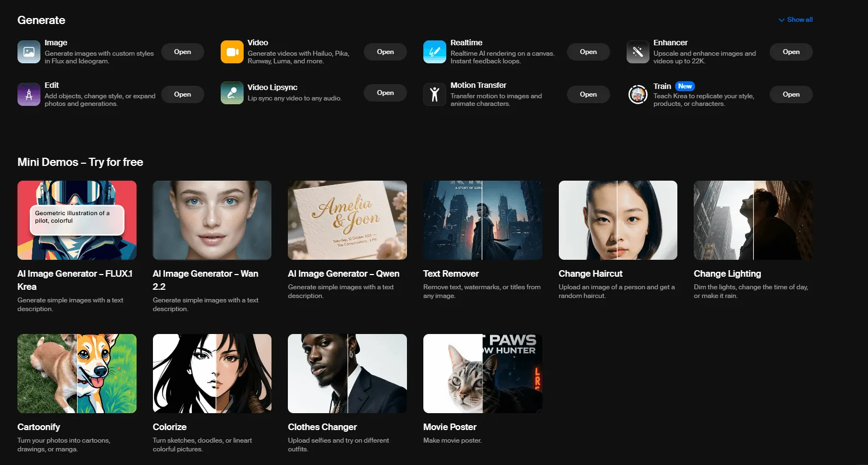Click the Text Remover title
868x465 pixels.
click(x=451, y=273)
